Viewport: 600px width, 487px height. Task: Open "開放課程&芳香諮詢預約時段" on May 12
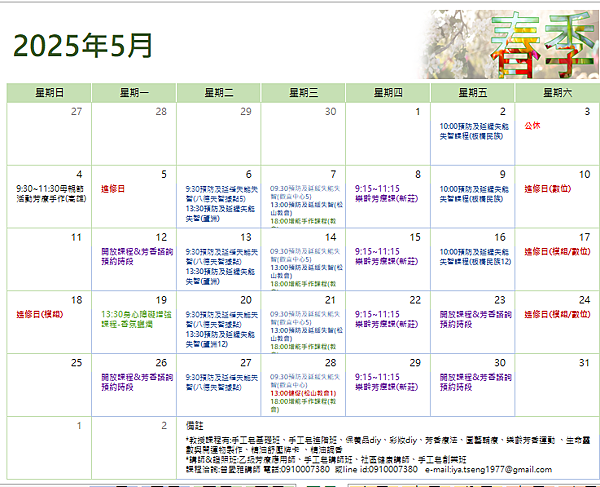137,256
